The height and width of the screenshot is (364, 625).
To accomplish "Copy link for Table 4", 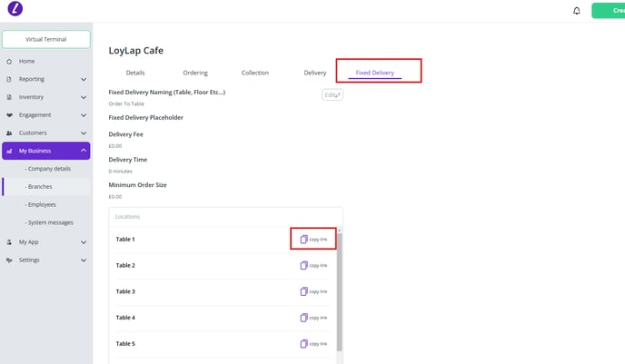I will pos(313,318).
